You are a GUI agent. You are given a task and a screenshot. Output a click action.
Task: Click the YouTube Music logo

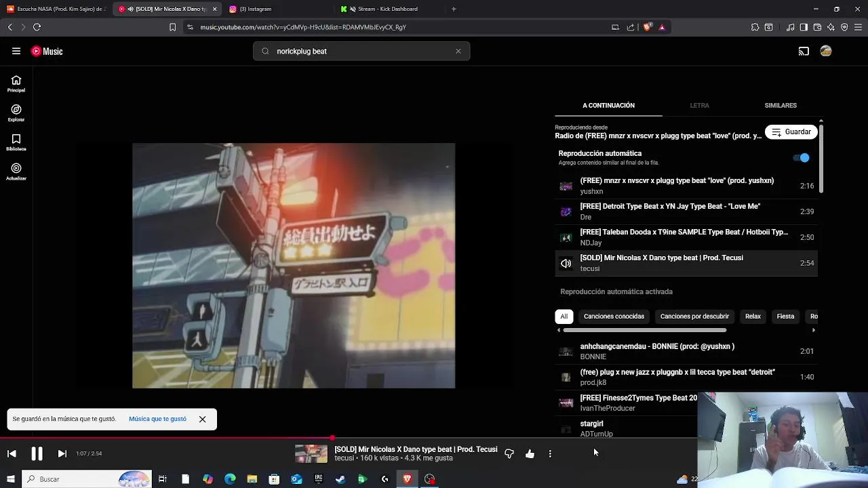(x=47, y=51)
